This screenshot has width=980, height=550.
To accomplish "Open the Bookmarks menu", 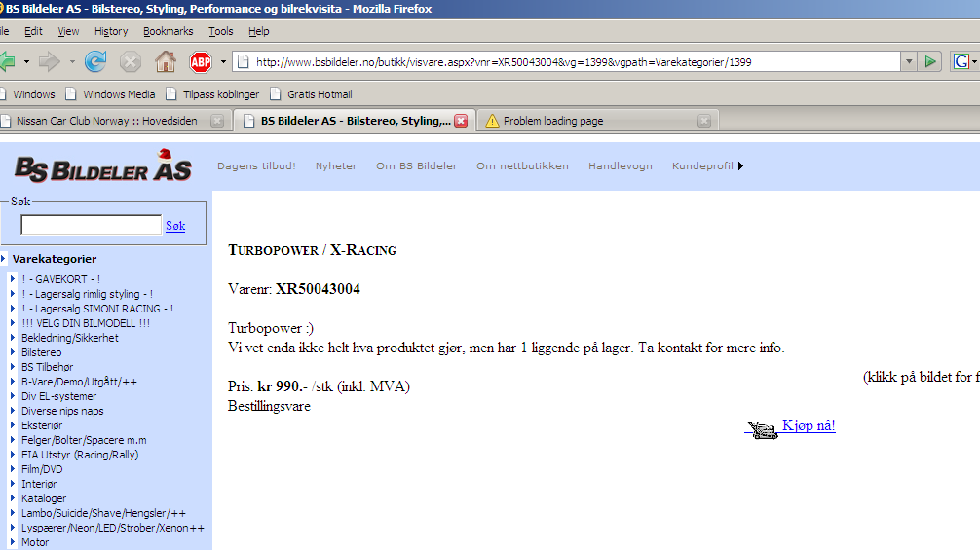I will pyautogui.click(x=169, y=31).
